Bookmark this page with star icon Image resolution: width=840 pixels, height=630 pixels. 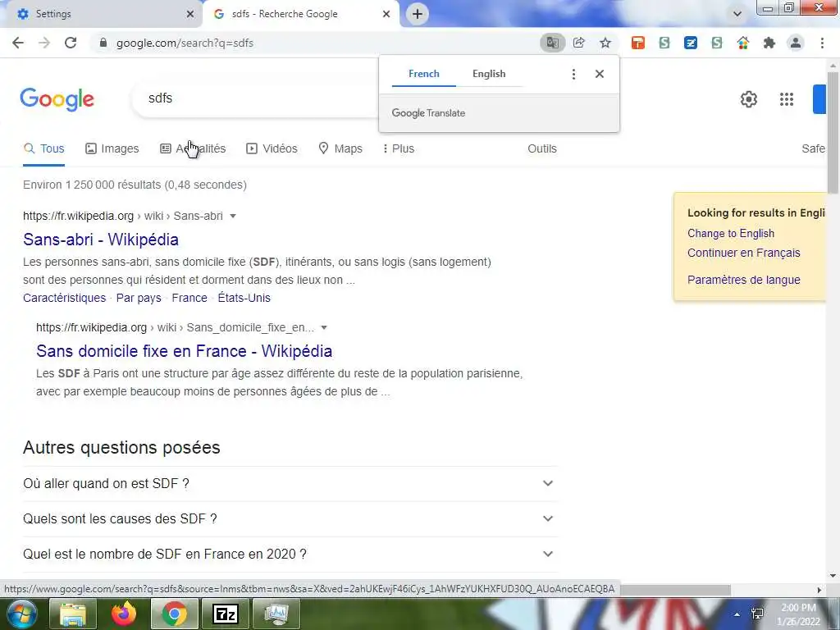605,43
